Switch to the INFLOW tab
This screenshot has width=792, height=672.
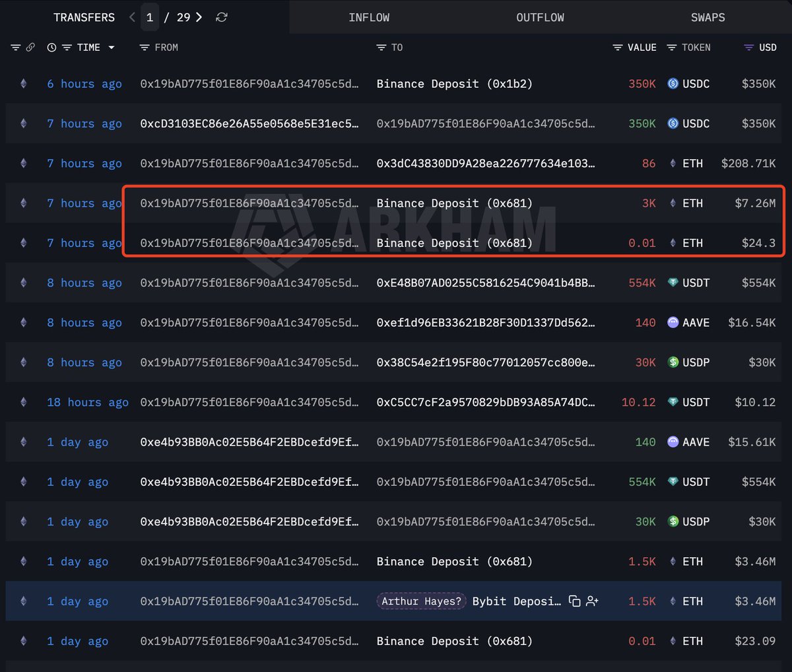[369, 18]
